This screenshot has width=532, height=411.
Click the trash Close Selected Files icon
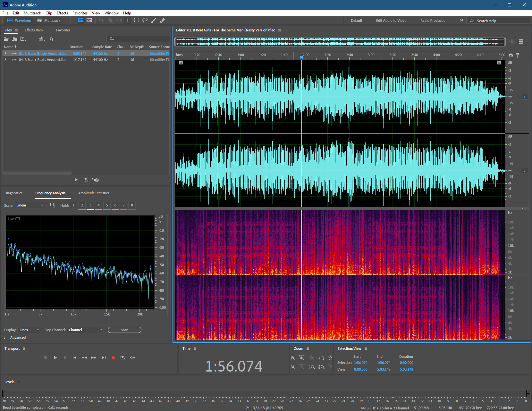(51, 39)
